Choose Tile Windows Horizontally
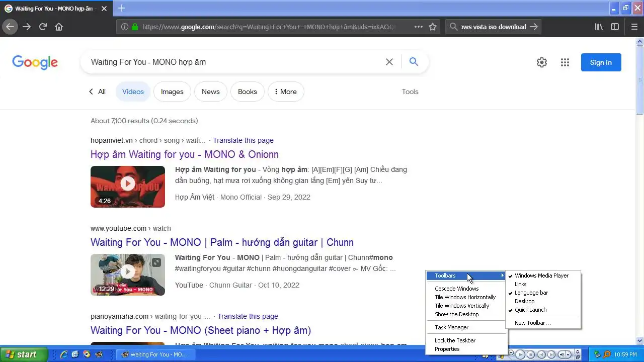Screen dimensions: 644x362 point(466,297)
